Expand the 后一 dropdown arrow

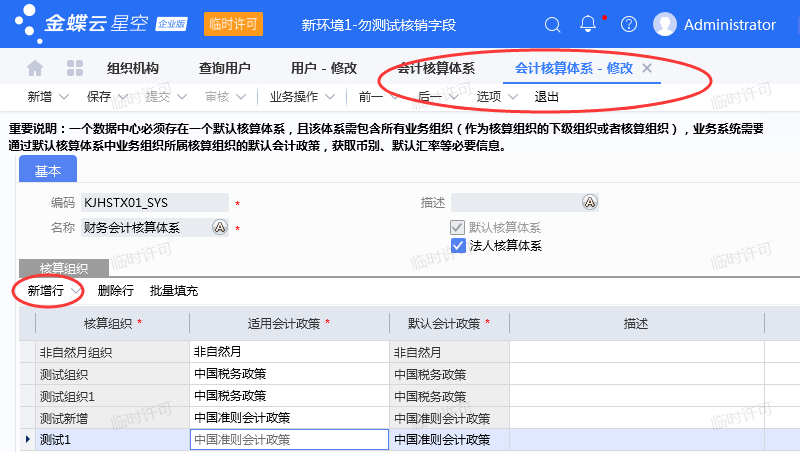454,96
